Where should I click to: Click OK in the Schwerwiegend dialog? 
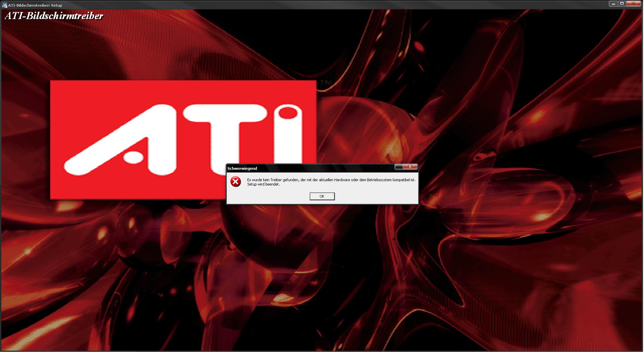[x=322, y=196]
